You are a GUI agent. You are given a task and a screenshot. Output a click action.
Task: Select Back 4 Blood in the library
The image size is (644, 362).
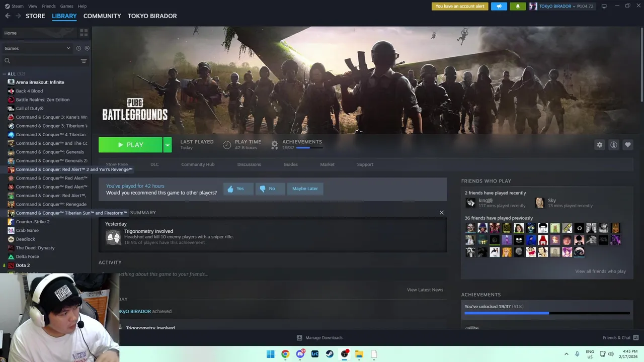pos(29,91)
